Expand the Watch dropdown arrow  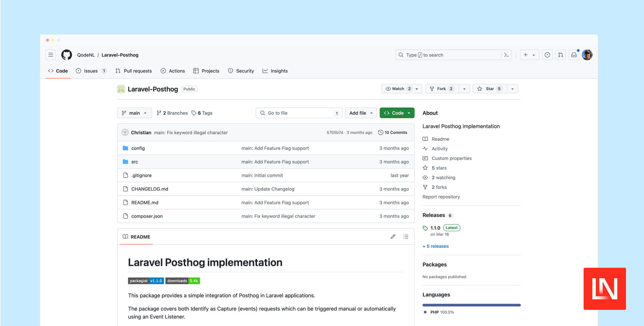coord(417,89)
